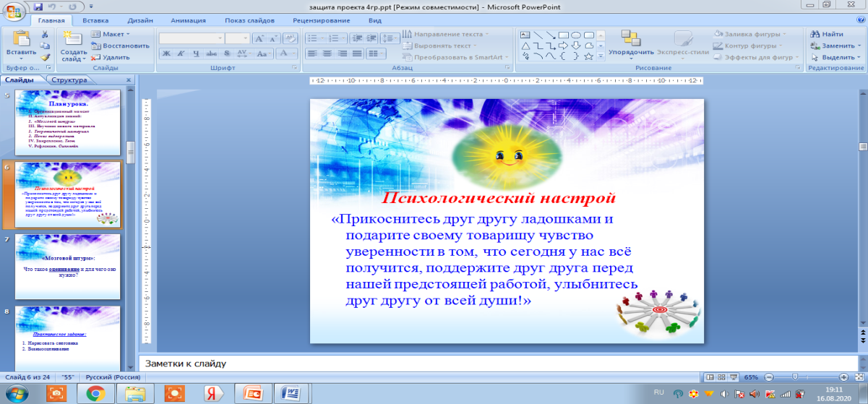The height and width of the screenshot is (404, 868).
Task: Toggle text shadow (S)
Action: [226, 53]
